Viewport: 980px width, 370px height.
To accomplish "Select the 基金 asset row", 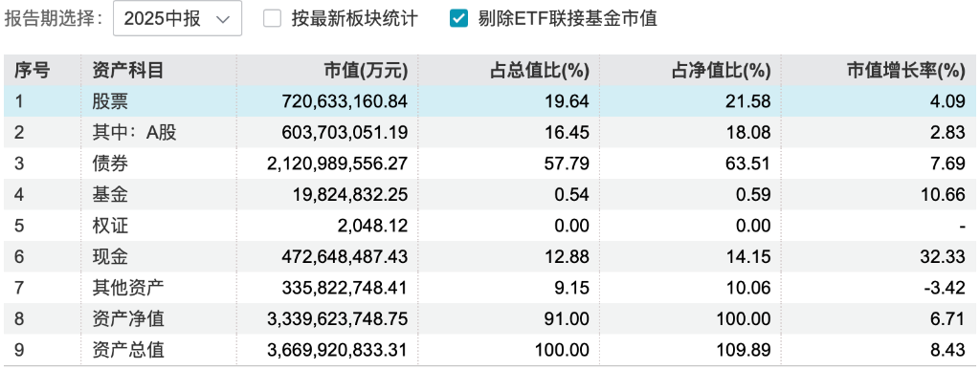I will coord(490,195).
